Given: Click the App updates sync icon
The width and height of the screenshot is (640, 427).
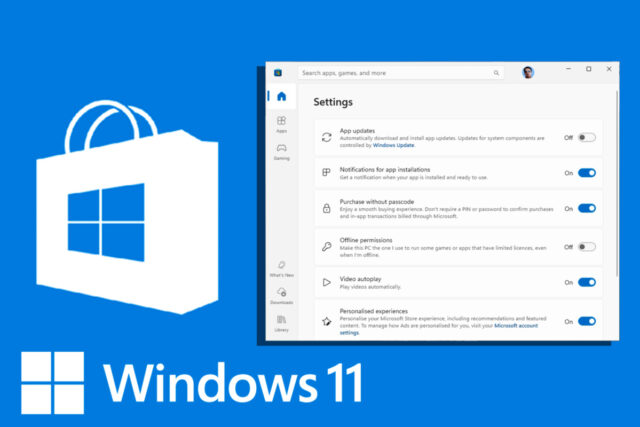Looking at the screenshot, I should pyautogui.click(x=327, y=137).
